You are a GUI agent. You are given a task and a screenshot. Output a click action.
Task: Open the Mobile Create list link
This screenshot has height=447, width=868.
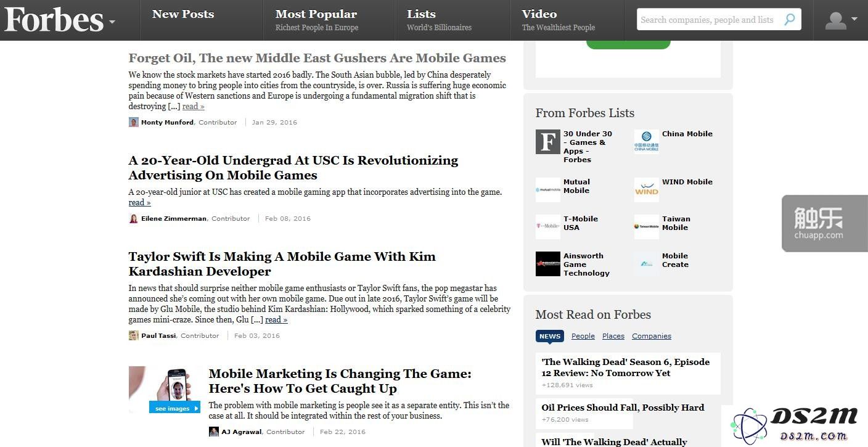pyautogui.click(x=675, y=260)
